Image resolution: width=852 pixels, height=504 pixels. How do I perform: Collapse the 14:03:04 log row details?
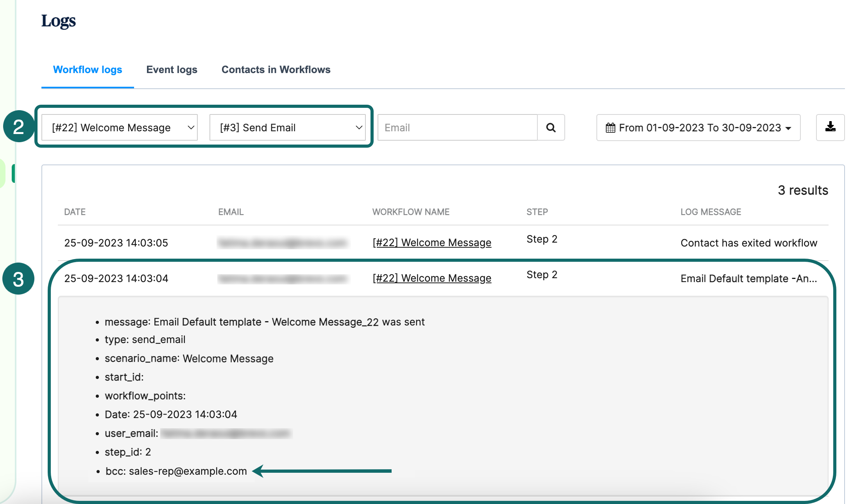click(116, 278)
